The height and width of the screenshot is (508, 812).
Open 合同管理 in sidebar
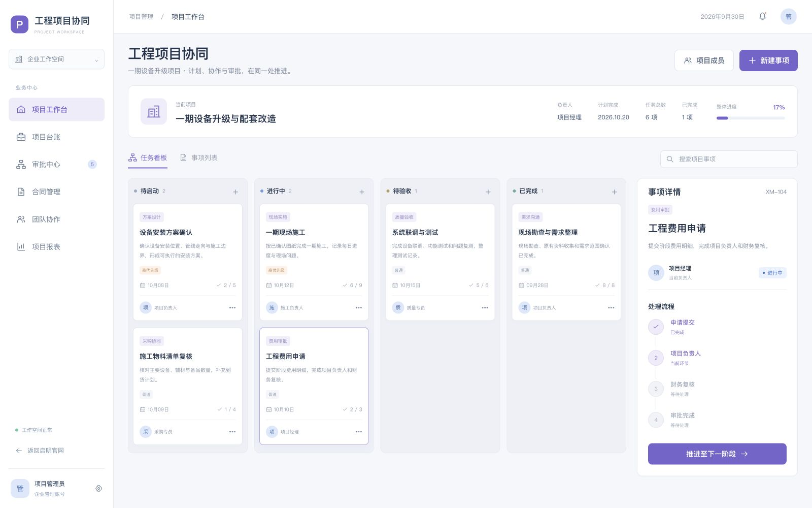(56, 192)
